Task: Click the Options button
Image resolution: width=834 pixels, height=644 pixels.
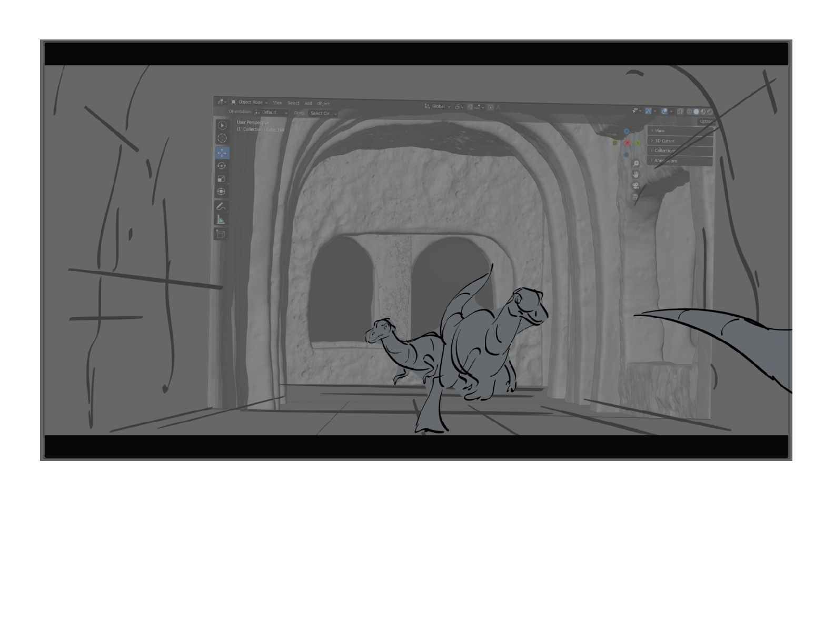Action: pyautogui.click(x=706, y=122)
